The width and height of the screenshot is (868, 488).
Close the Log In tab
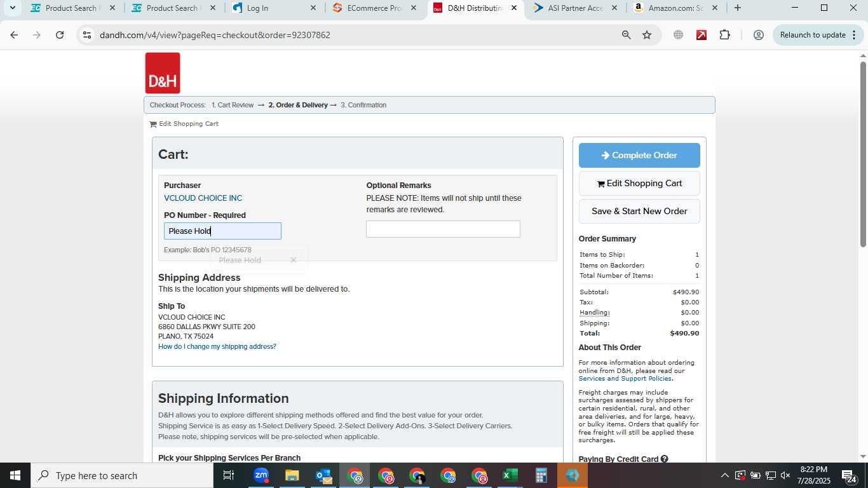point(313,8)
